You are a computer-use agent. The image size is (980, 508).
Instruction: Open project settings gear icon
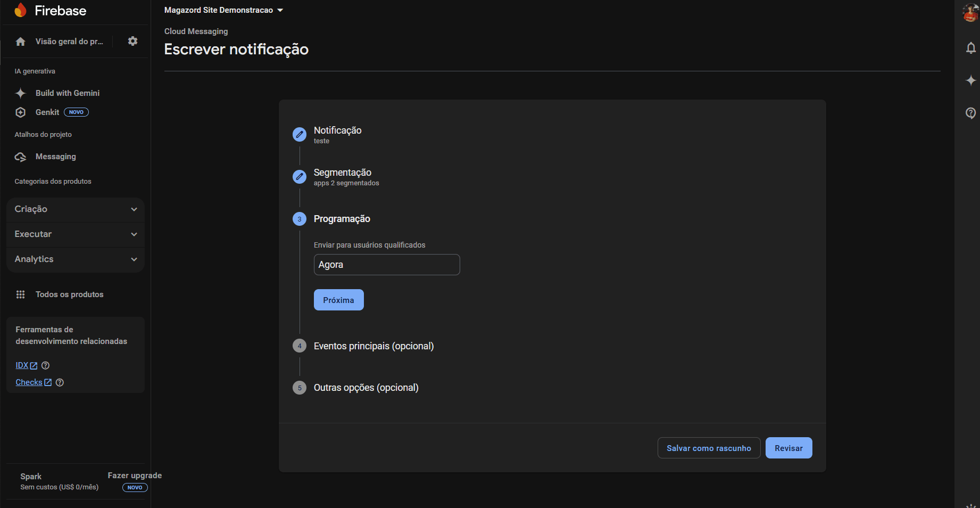pyautogui.click(x=133, y=41)
